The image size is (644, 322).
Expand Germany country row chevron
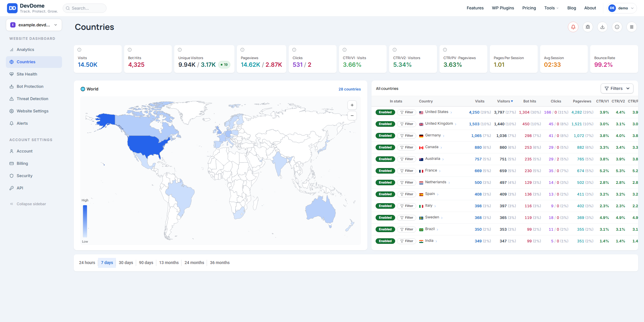click(444, 136)
